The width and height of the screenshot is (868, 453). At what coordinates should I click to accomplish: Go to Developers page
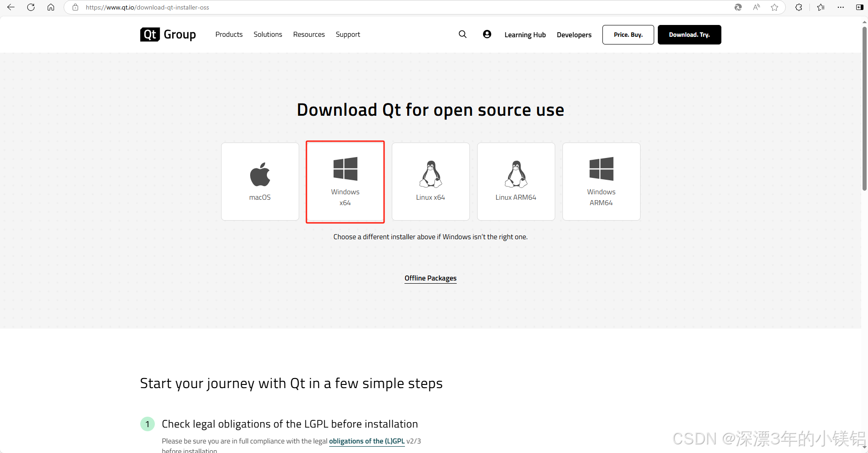pyautogui.click(x=574, y=35)
